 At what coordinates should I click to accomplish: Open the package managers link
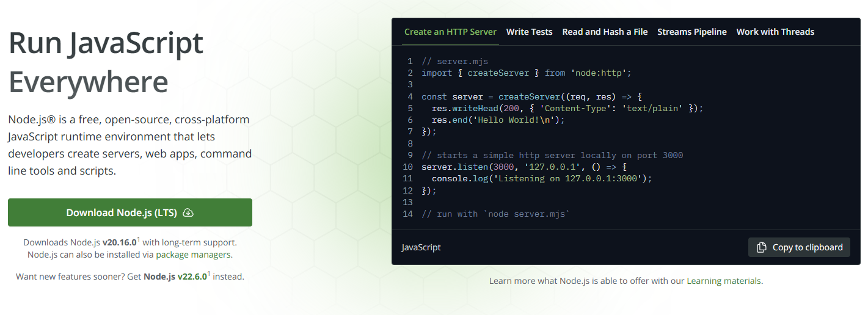[194, 255]
